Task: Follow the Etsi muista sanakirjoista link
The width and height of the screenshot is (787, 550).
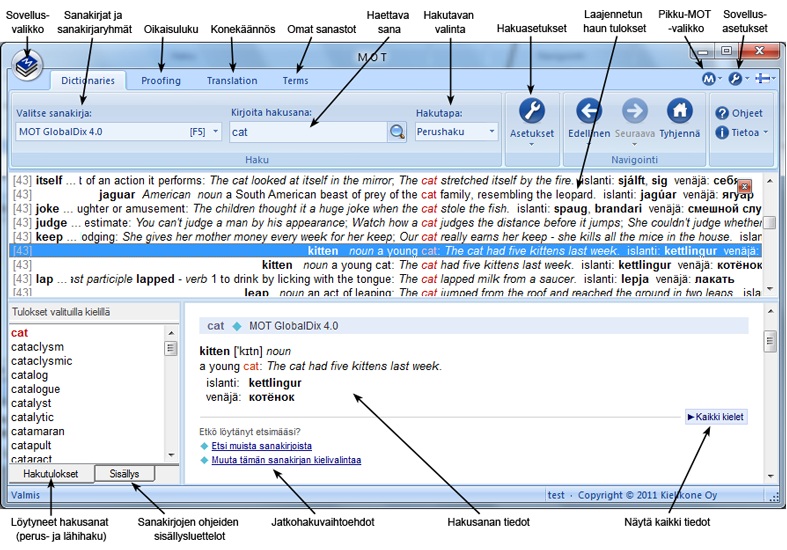Action: pos(261,446)
